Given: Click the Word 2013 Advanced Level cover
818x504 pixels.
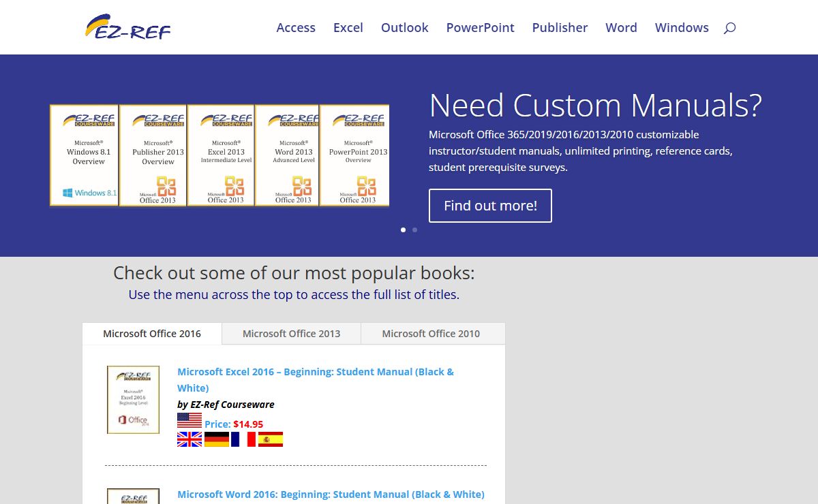Looking at the screenshot, I should (287, 155).
